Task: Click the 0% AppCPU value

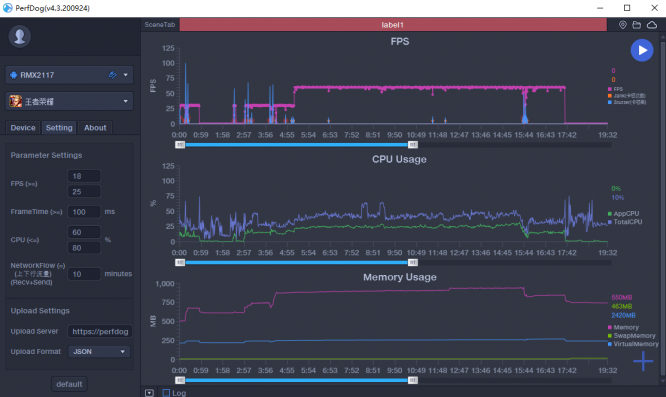Action: pyautogui.click(x=616, y=189)
